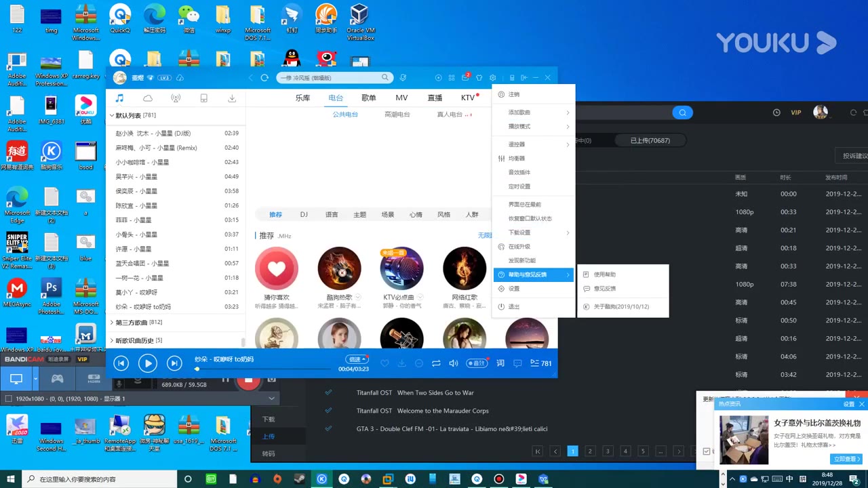Open the cloud music sidebar tab
The width and height of the screenshot is (868, 488).
click(148, 98)
